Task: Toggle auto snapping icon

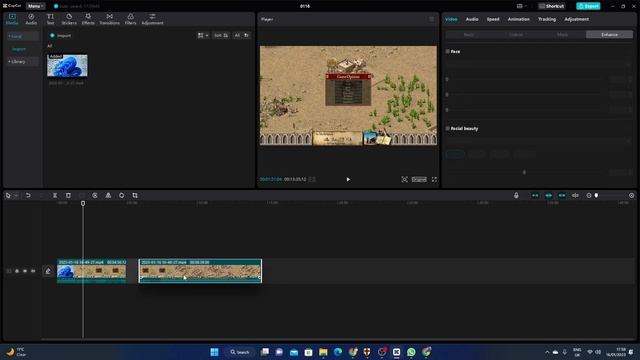Action: [x=549, y=196]
